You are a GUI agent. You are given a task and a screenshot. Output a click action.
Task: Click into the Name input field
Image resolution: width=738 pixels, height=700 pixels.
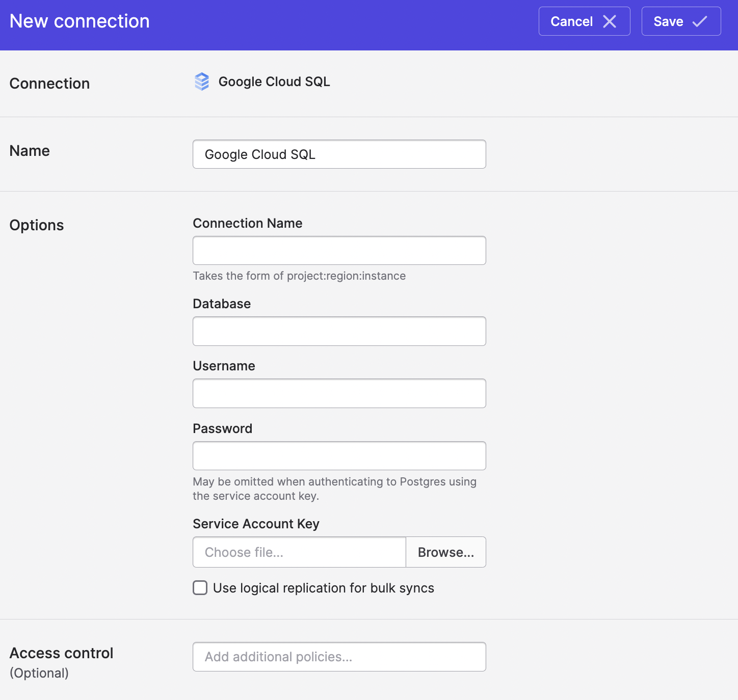tap(339, 154)
